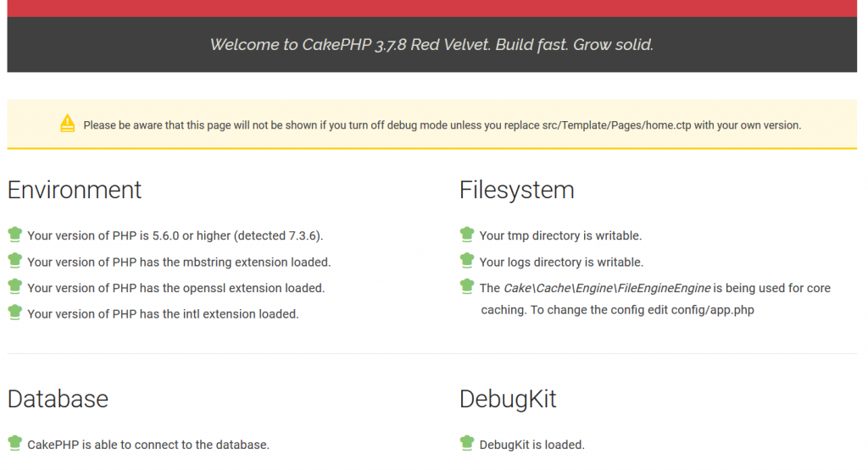Image resolution: width=868 pixels, height=470 pixels.
Task: Click chef hat icon beside DebugKit loaded line
Action: [x=467, y=443]
